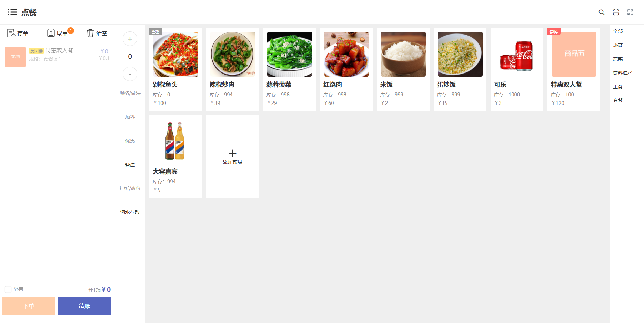Click the scan code icon
Screen dimensions: 644x323
616,12
